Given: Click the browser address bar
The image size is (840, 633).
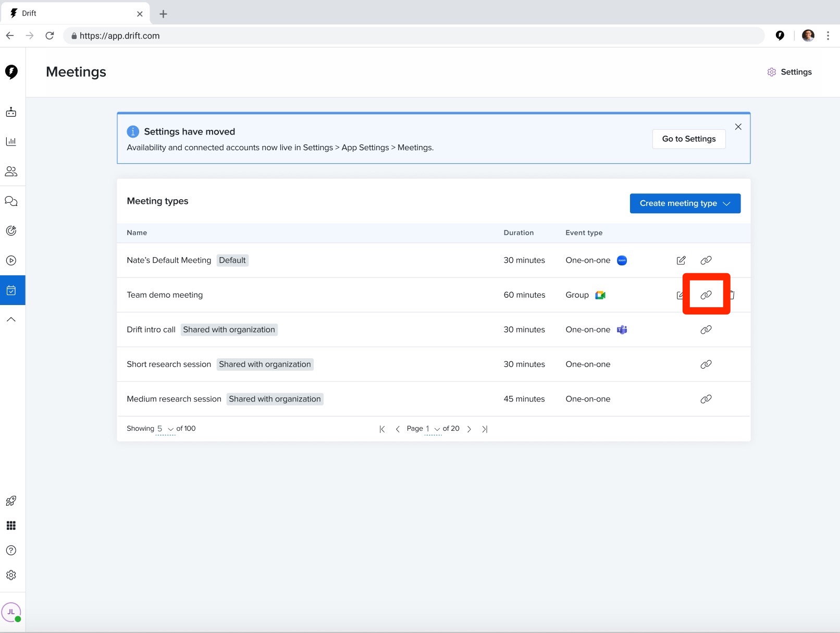Looking at the screenshot, I should pos(414,35).
